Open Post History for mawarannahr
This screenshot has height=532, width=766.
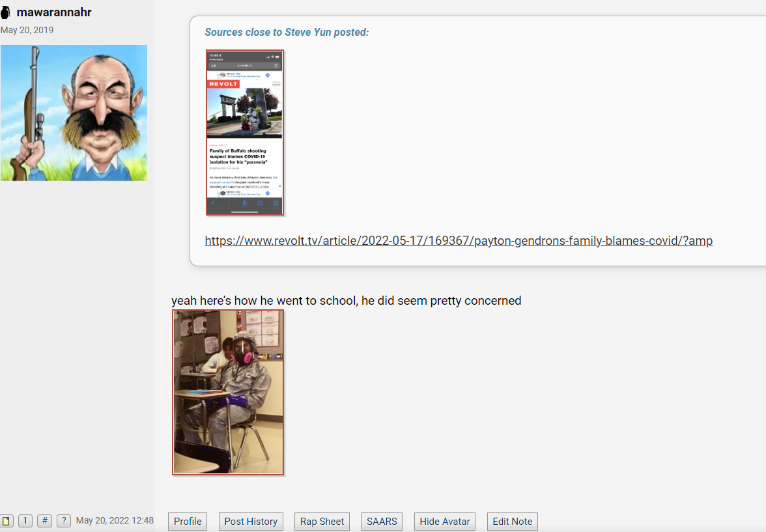click(x=251, y=521)
